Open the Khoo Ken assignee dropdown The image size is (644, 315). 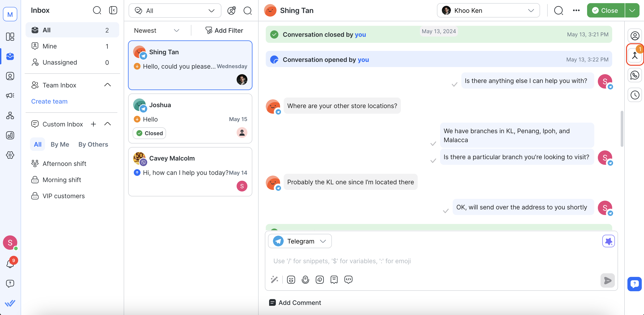point(488,11)
